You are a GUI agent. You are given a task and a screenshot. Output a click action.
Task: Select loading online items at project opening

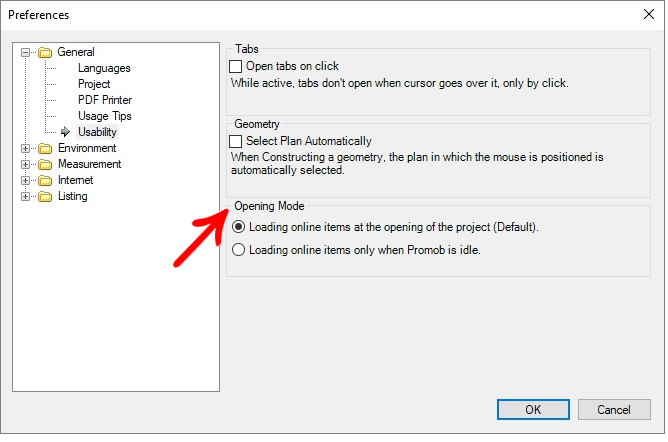point(238,227)
